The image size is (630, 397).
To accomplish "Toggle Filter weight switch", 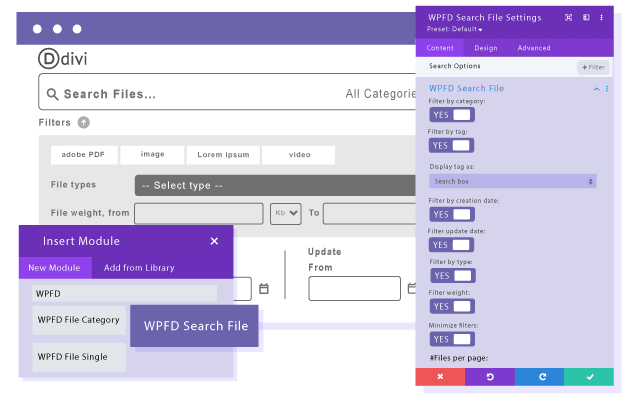I will (x=452, y=307).
